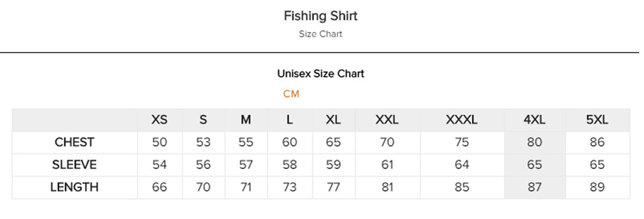Click the XXL sleeve value 61
644x219 pixels.
(x=387, y=165)
